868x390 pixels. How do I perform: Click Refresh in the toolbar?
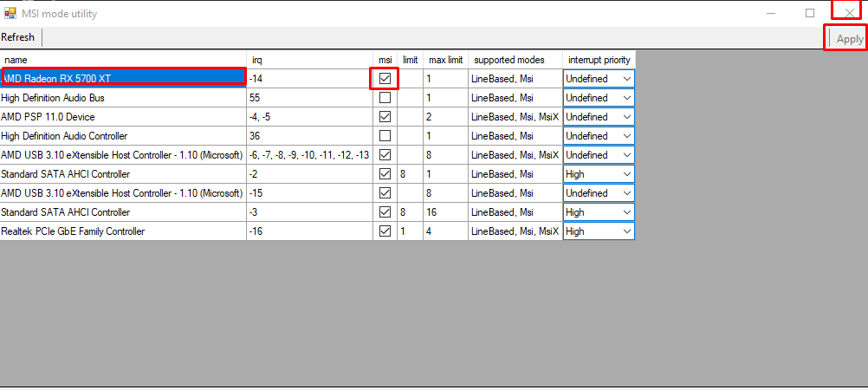pyautogui.click(x=18, y=37)
